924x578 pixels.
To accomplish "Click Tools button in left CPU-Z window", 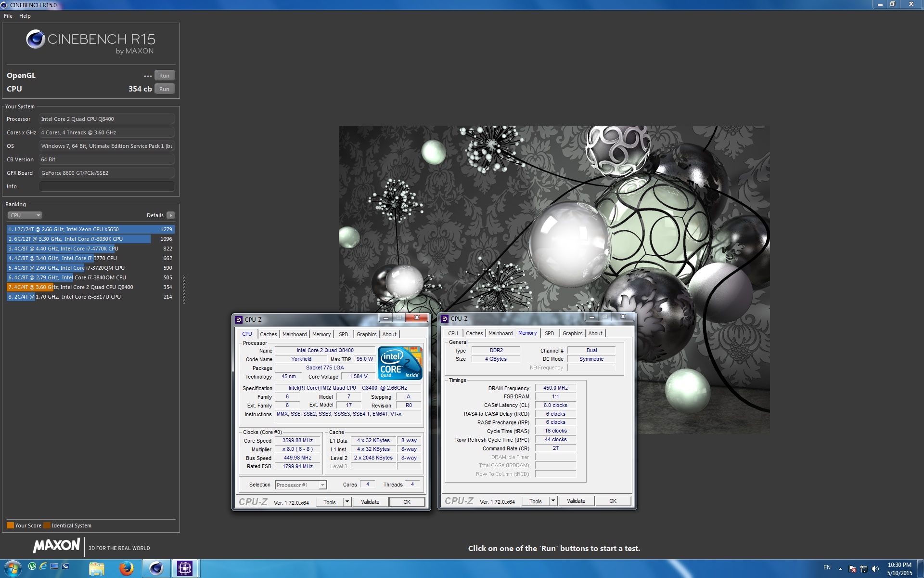I will (330, 502).
